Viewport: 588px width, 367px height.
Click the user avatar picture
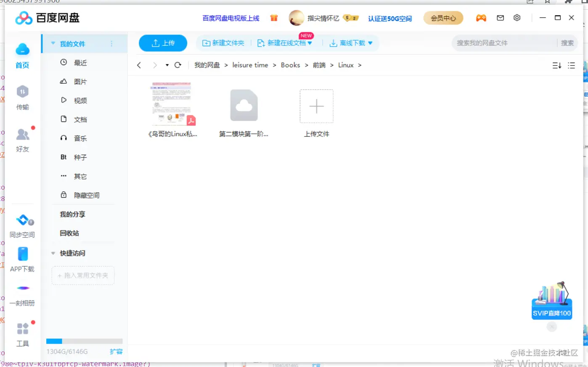296,18
